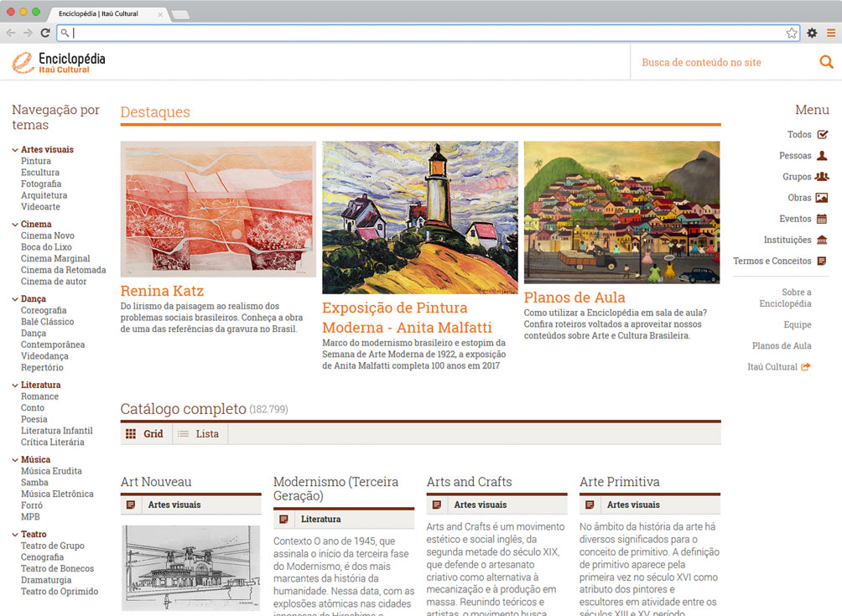Click the Grupos people icon
Viewport: 842px width, 616px height.
pos(822,176)
